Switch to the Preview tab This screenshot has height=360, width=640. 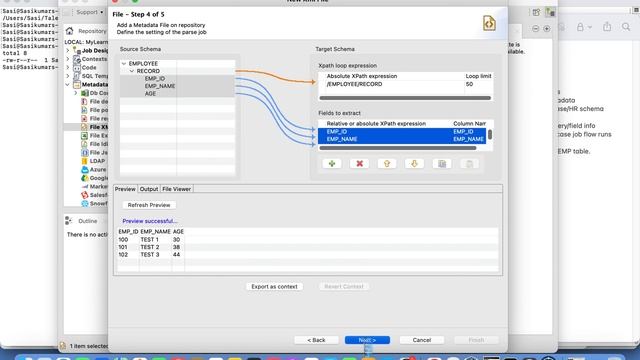(125, 189)
